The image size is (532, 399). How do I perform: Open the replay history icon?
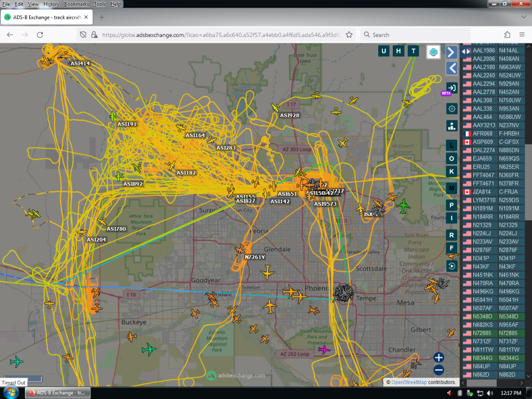pyautogui.click(x=451, y=266)
